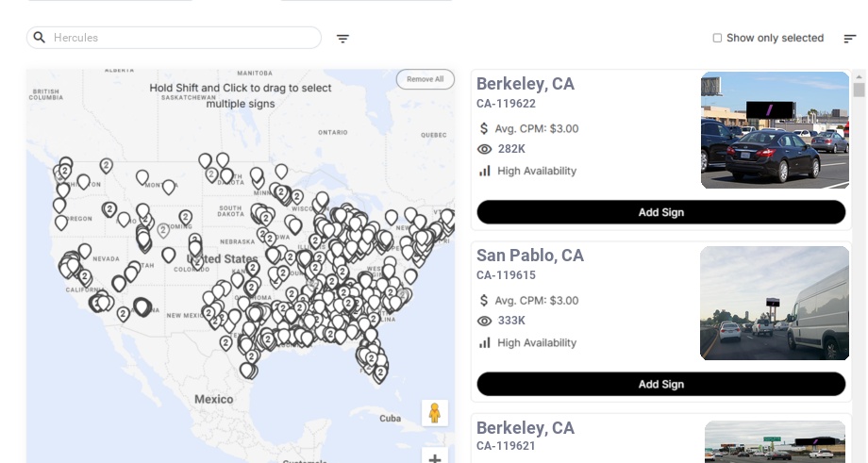Click the availability bars icon for Berkeley
Viewport: 868px width, 463px height.
click(485, 171)
